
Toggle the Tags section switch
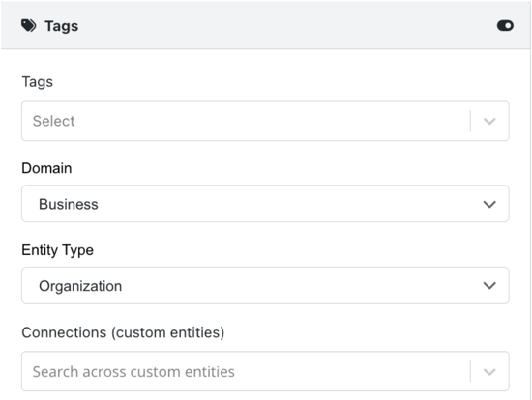tap(505, 26)
